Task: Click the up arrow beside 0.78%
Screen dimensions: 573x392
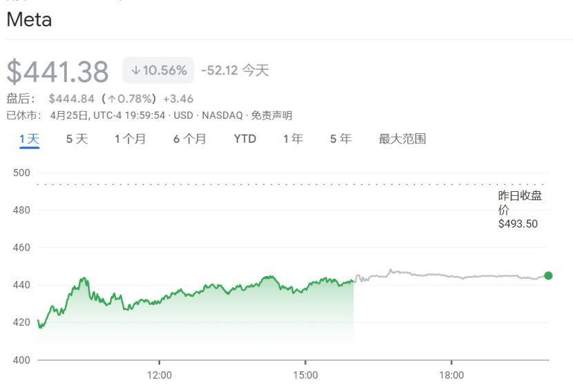Action: click(x=112, y=99)
